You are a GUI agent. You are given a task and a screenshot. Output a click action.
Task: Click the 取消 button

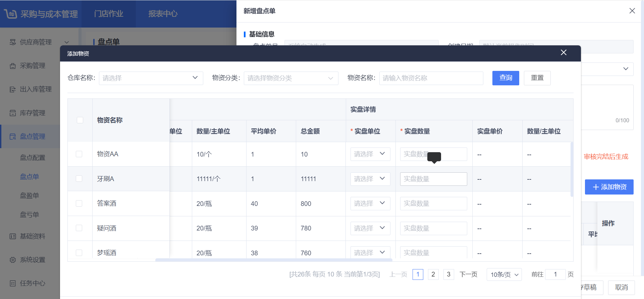(x=621, y=288)
